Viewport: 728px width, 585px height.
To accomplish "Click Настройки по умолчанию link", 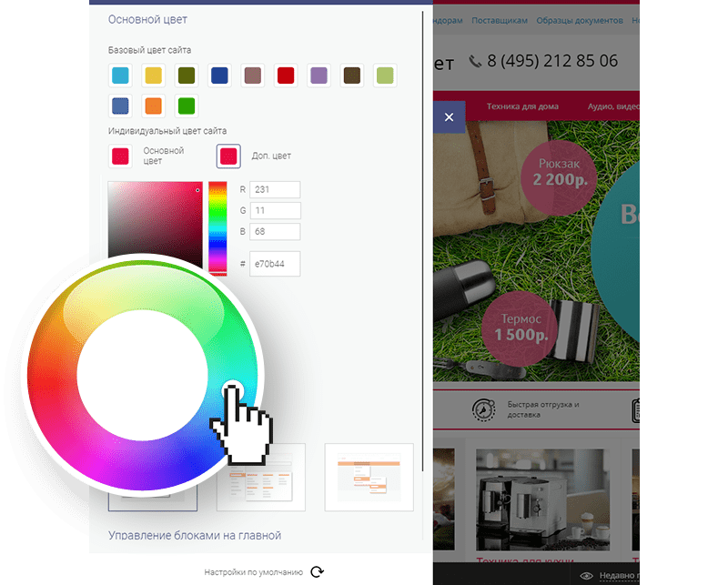I will (254, 572).
